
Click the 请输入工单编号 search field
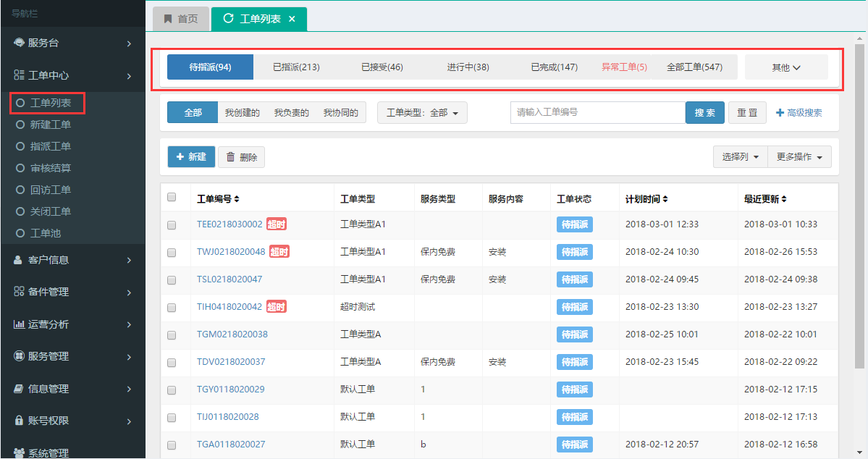pos(598,112)
